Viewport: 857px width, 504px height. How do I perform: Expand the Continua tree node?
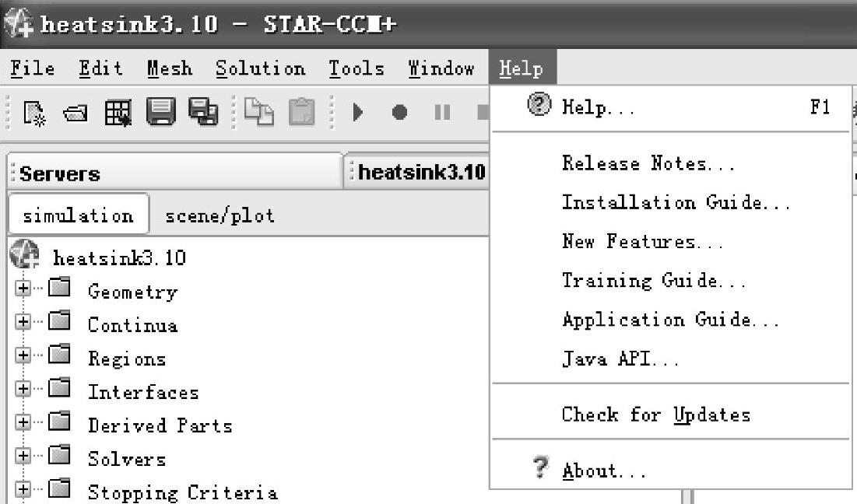(x=23, y=321)
